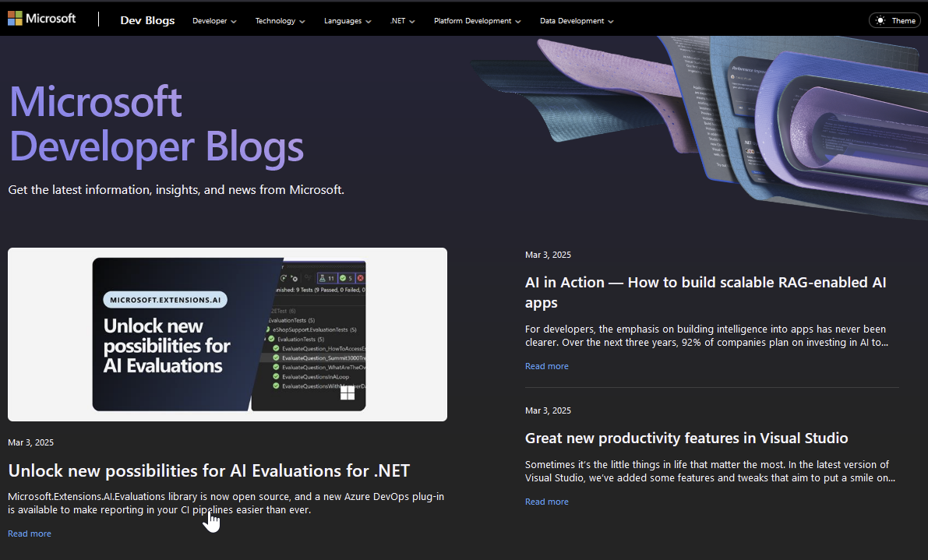This screenshot has height=560, width=928.
Task: Expand the Technology dropdown menu
Action: (280, 21)
